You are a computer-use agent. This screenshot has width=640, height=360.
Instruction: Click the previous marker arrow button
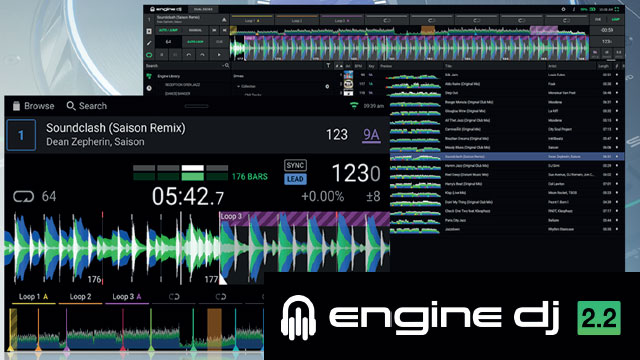click(214, 30)
